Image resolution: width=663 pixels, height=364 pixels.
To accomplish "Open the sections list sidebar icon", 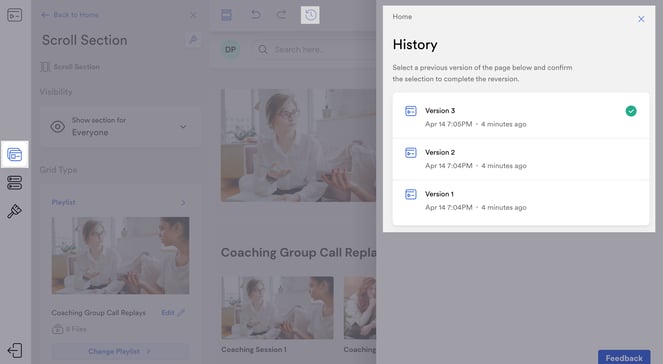I will point(14,183).
